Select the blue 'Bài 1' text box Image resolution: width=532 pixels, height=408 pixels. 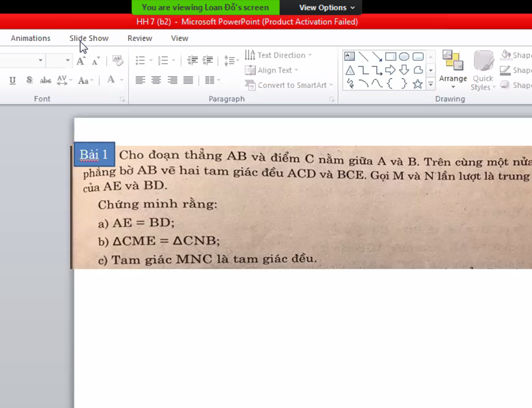click(95, 154)
